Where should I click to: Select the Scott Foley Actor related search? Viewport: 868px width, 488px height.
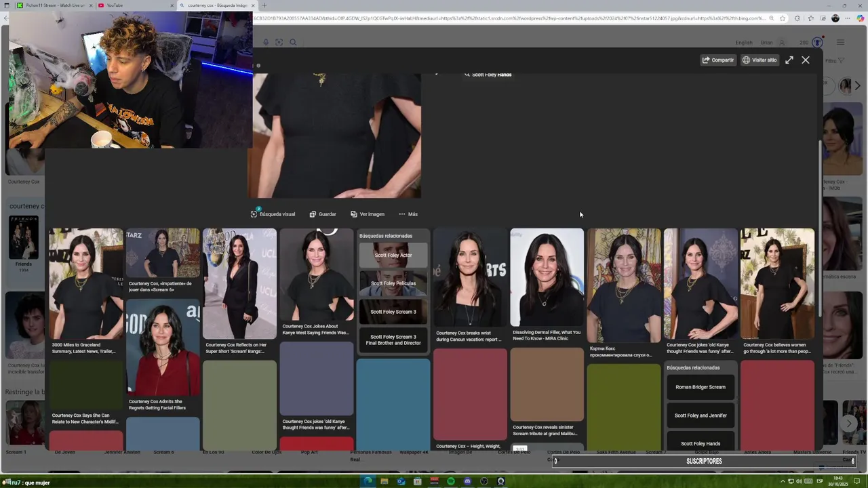pos(393,256)
